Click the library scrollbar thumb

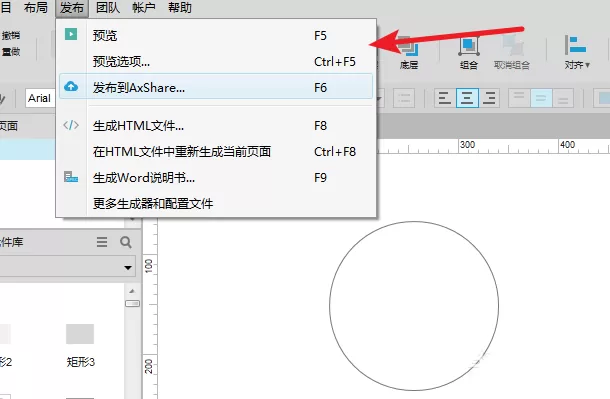click(132, 303)
